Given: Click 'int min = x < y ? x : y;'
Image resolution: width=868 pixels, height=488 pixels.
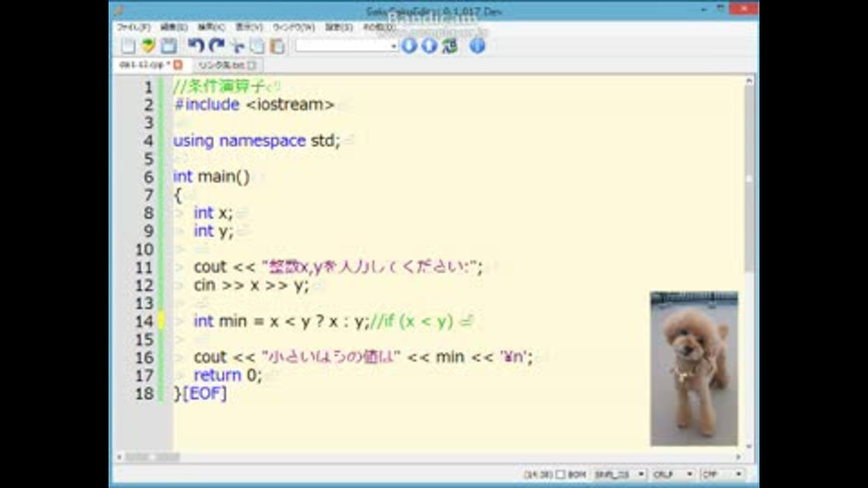Looking at the screenshot, I should pos(281,321).
